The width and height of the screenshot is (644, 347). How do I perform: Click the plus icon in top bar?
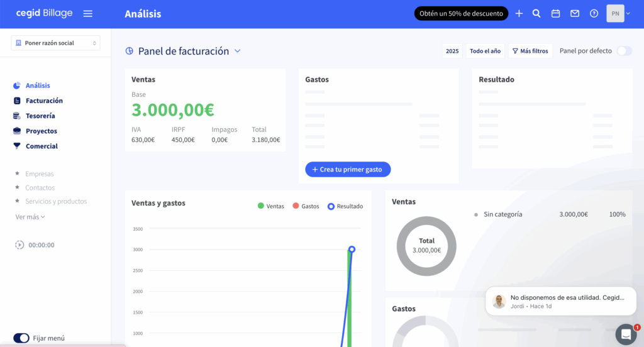point(519,14)
